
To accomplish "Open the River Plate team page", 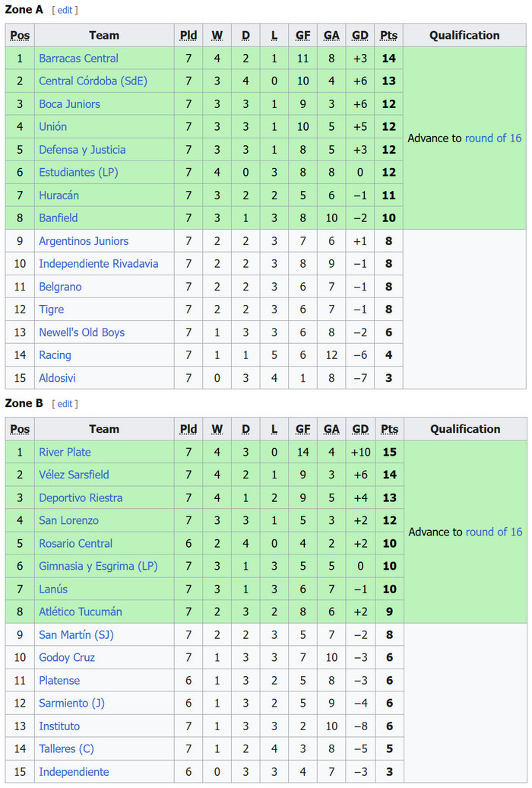I will tap(65, 453).
